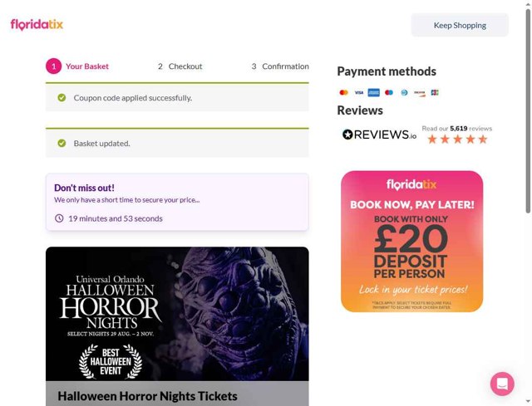Click the page vertical scrollbar
532x406 pixels.
529,112
